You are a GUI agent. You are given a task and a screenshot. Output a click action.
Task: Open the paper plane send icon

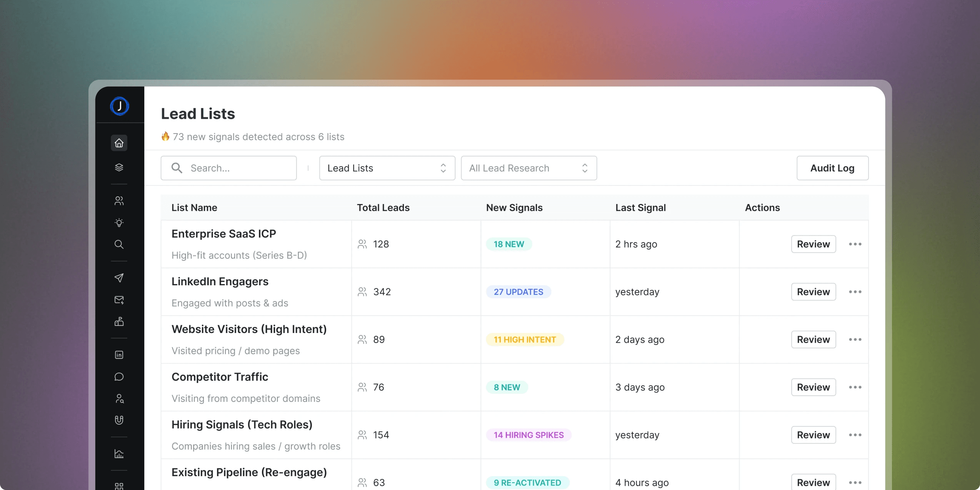pos(119,278)
